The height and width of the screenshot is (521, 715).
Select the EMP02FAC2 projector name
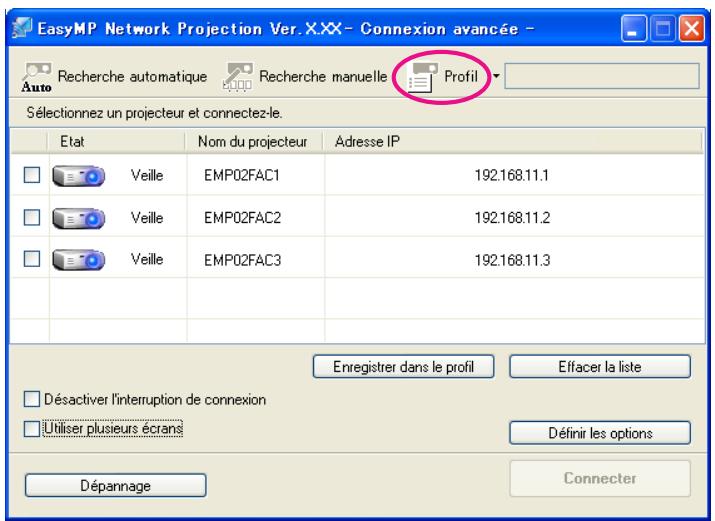click(x=242, y=218)
